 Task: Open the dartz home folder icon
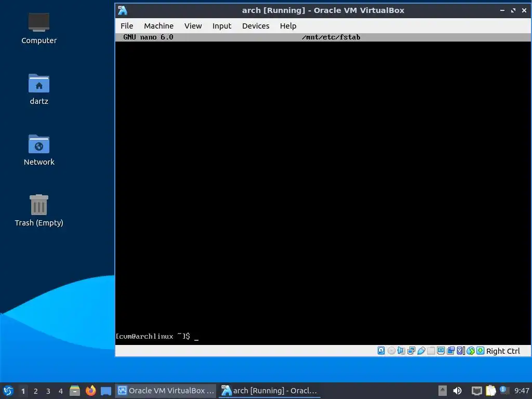(39, 89)
